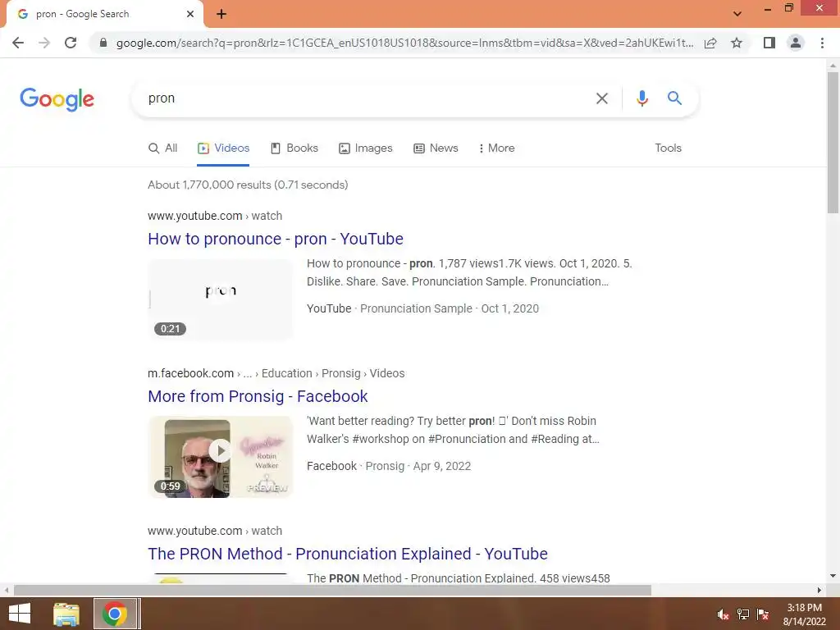This screenshot has width=840, height=630.
Task: Expand the More search options
Action: coord(496,148)
